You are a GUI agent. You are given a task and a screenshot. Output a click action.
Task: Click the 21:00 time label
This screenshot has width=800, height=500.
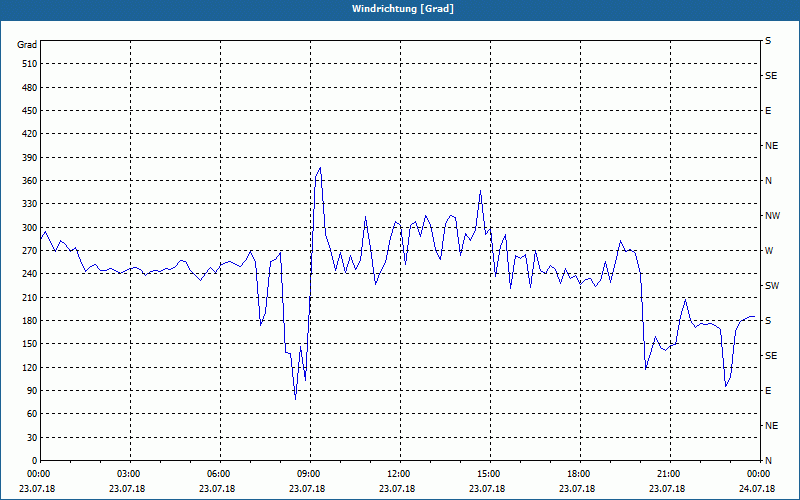click(x=669, y=474)
